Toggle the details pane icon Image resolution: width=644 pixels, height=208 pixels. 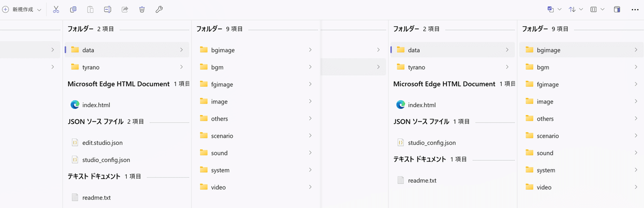tap(617, 10)
